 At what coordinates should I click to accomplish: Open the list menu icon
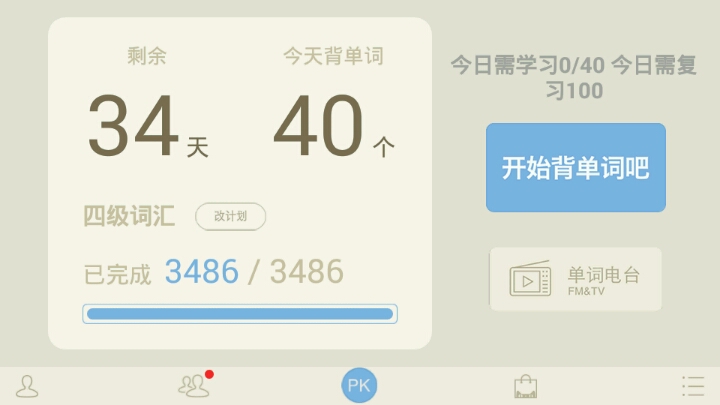[x=693, y=386]
